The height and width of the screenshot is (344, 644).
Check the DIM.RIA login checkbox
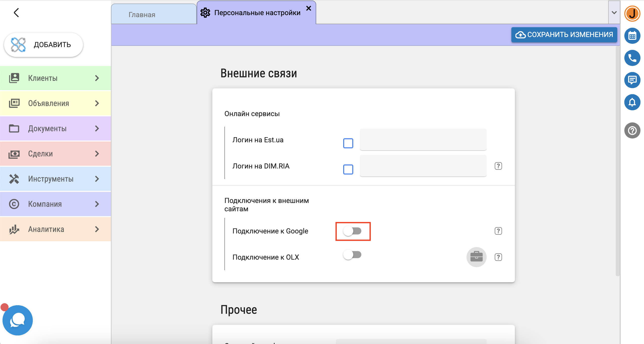tap(348, 169)
